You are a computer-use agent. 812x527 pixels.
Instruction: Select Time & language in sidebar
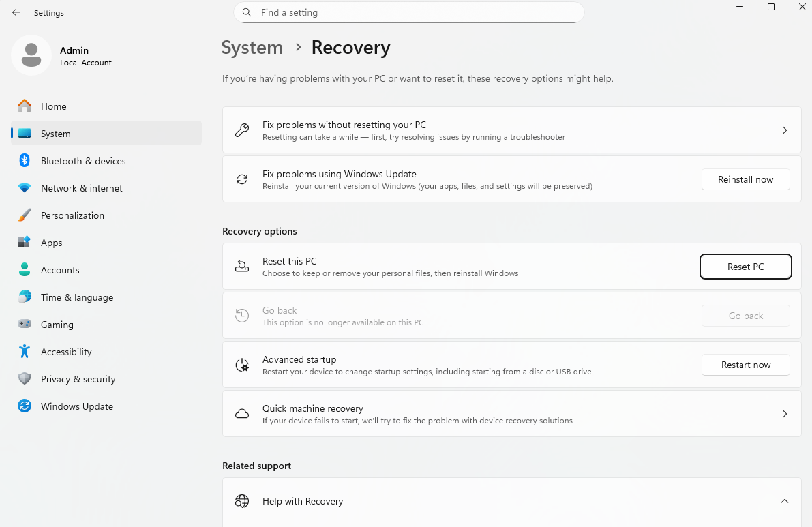tap(76, 297)
